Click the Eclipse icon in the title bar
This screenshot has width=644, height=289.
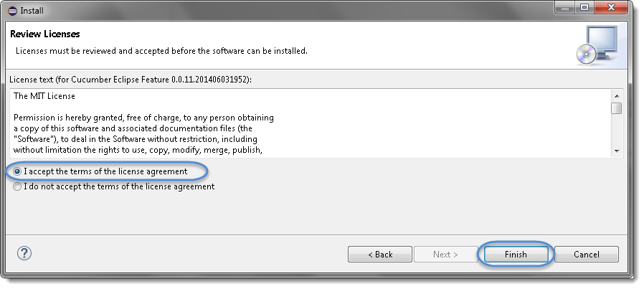(x=12, y=11)
